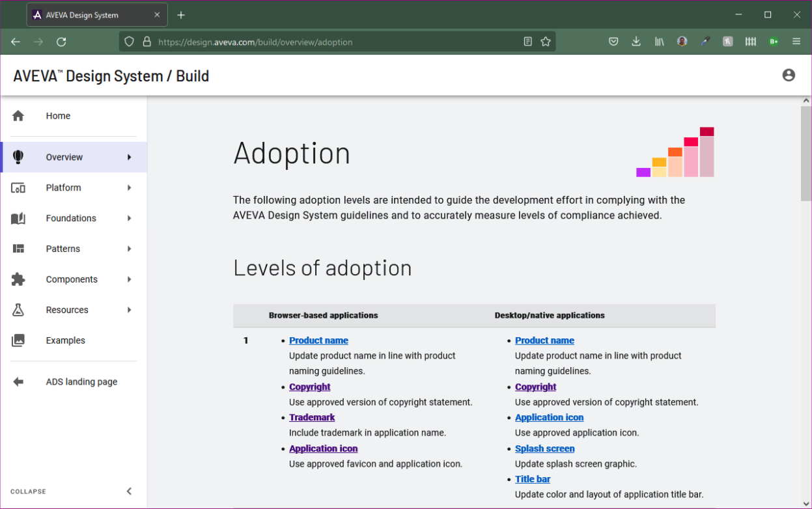Click the vertical bars extension icon
The image size is (812, 509).
tap(751, 42)
